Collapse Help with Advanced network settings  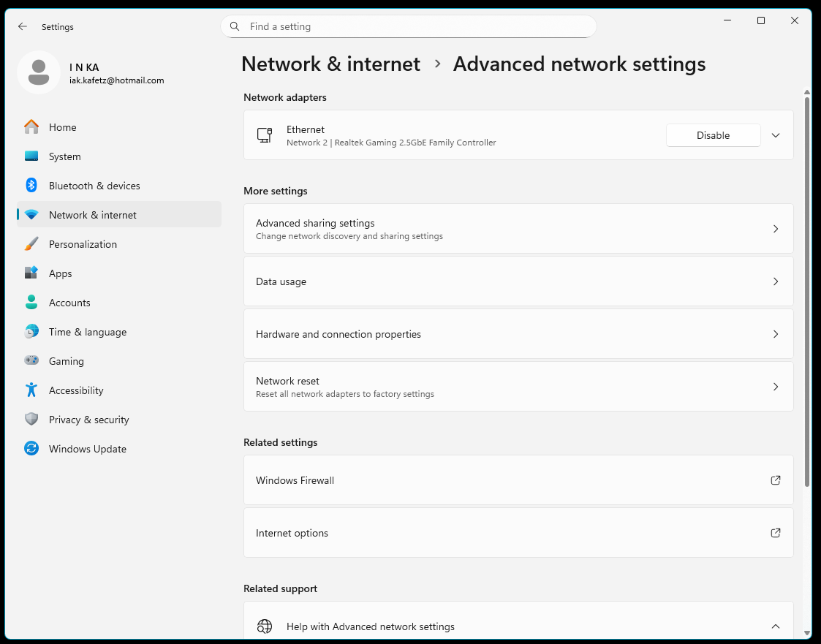776,626
